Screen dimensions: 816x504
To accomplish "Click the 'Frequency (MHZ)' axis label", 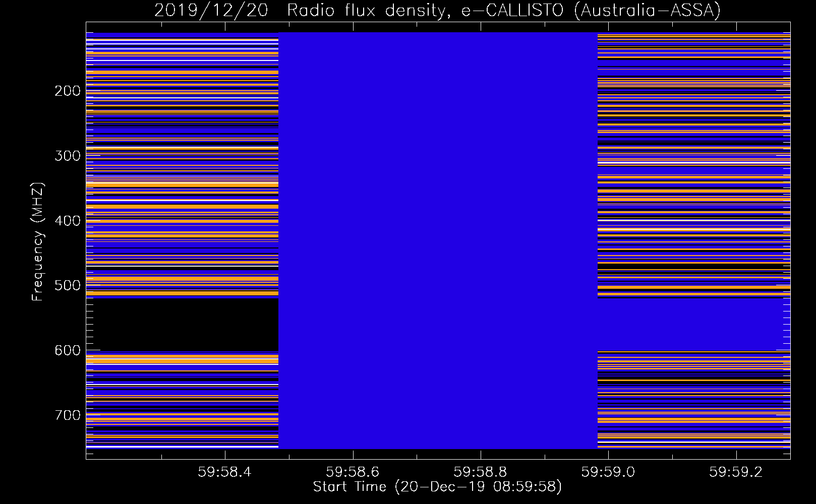I will pyautogui.click(x=38, y=241).
